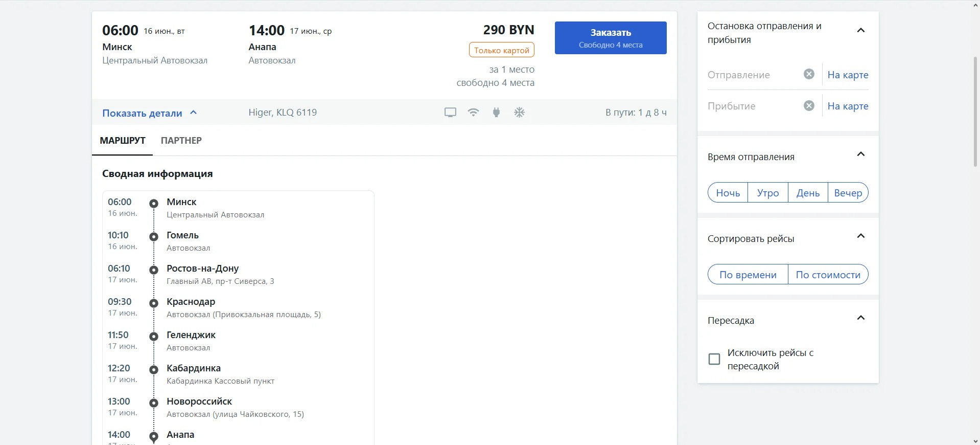The height and width of the screenshot is (445, 980).
Task: Click the air conditioning snowflake icon
Action: (x=519, y=113)
